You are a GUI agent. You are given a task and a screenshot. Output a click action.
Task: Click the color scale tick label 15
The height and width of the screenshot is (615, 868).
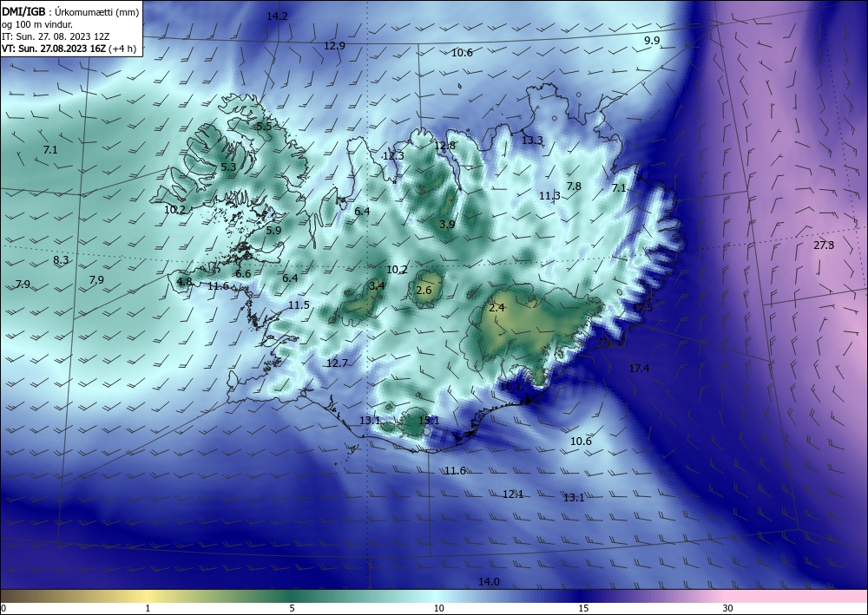583,608
